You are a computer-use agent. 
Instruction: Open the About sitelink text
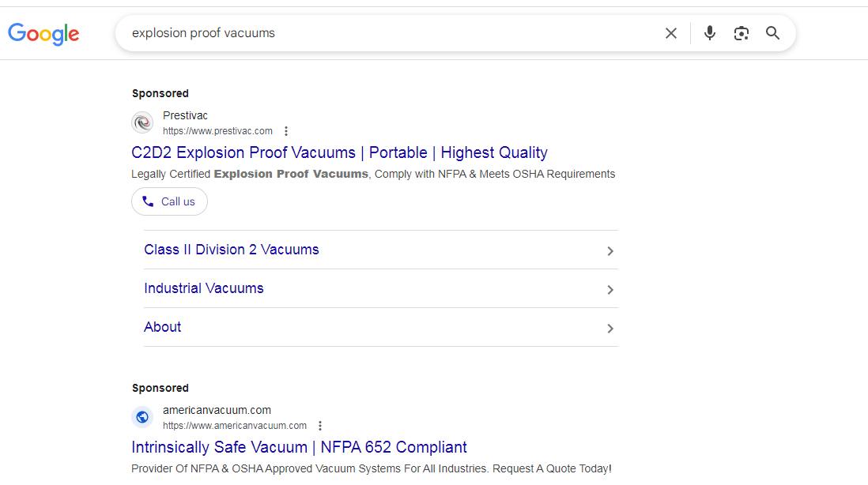162,327
